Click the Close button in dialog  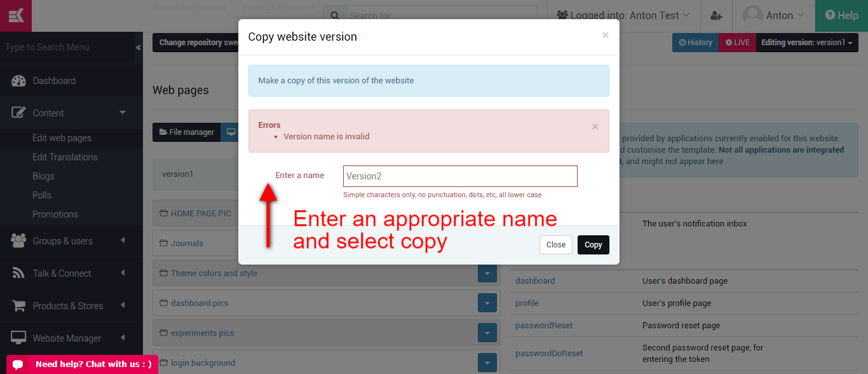556,245
